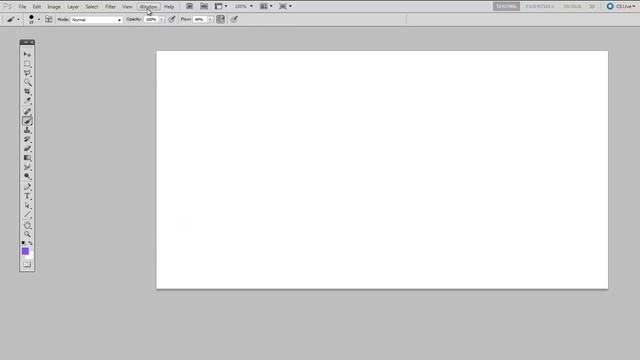
Task: Select the Horizontal Type tool
Action: (x=27, y=196)
